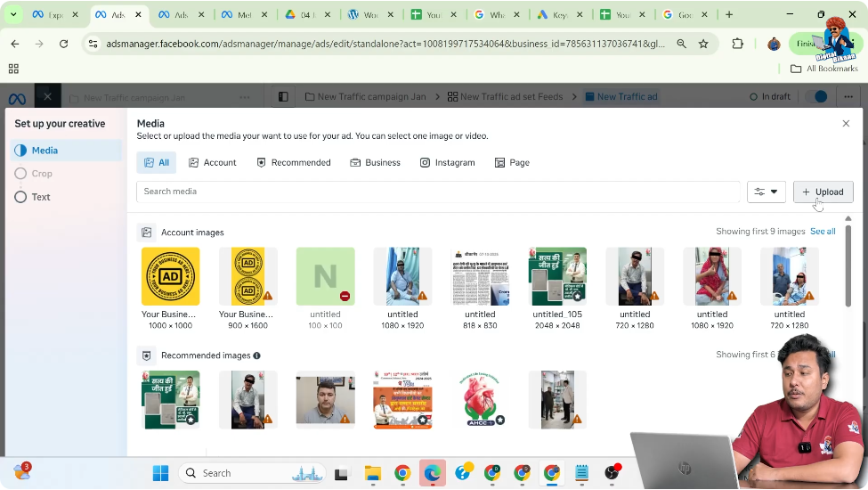The width and height of the screenshot is (868, 490).
Task: Open the apps grid in bookmarks bar
Action: tap(14, 69)
